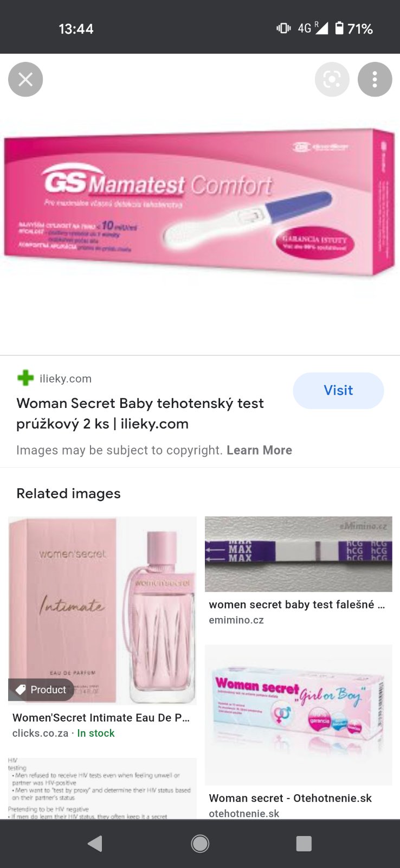
Task: Tap Android recent apps square button
Action: point(304,844)
